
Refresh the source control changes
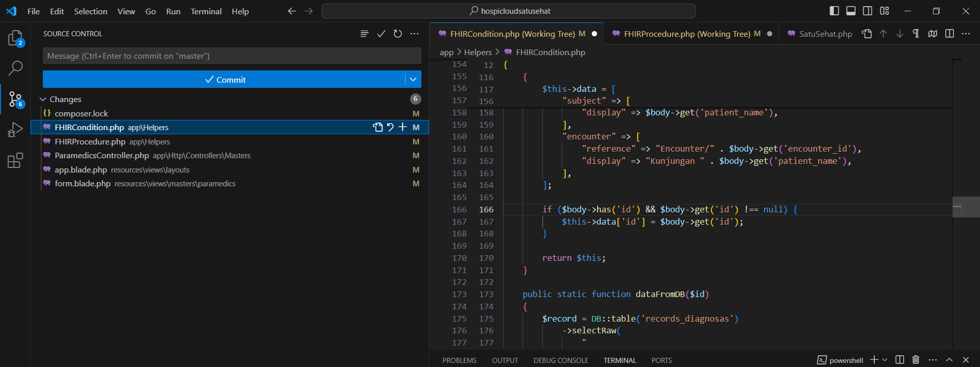click(398, 34)
